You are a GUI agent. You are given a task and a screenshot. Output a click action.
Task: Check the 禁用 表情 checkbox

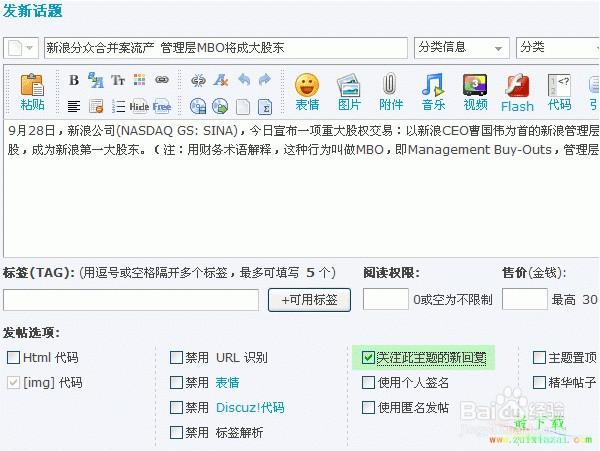(x=176, y=383)
